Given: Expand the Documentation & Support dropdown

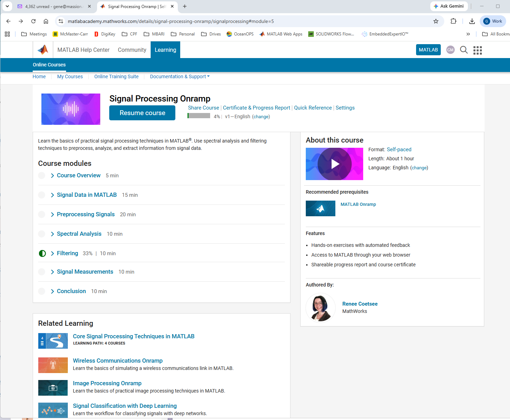Looking at the screenshot, I should point(180,76).
